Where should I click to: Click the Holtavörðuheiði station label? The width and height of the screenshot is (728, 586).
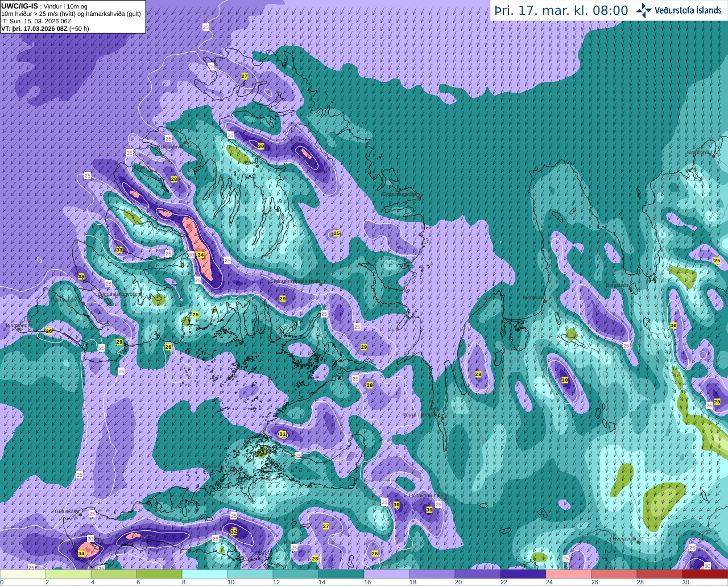[428, 496]
